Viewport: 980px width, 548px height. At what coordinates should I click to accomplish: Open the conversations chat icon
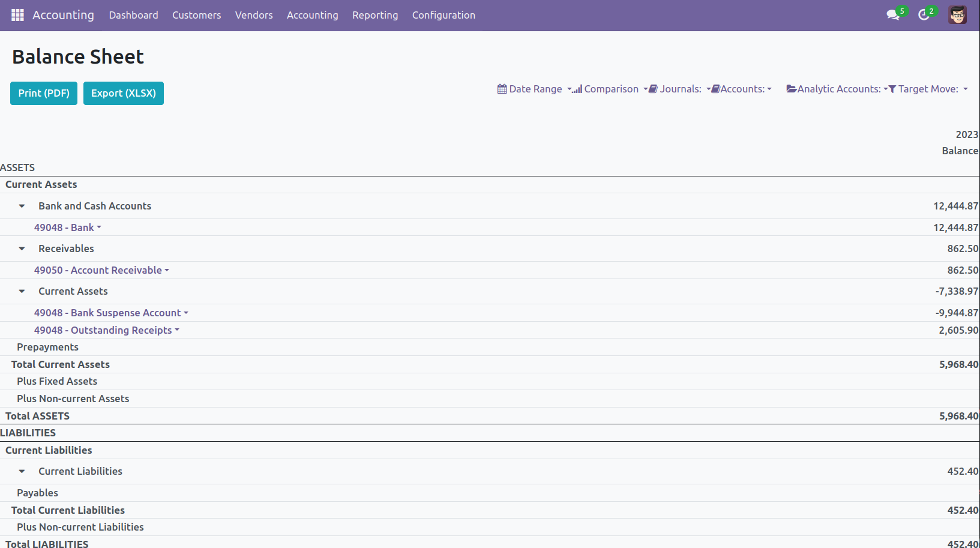coord(893,15)
